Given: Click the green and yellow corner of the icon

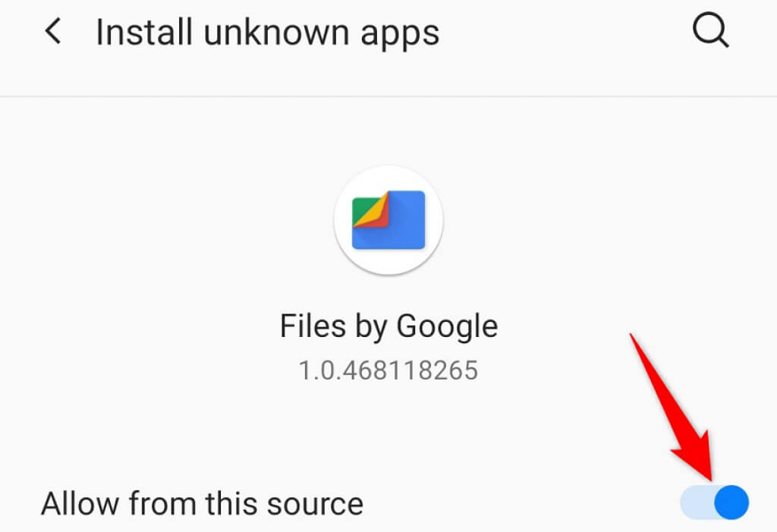Looking at the screenshot, I should [368, 211].
